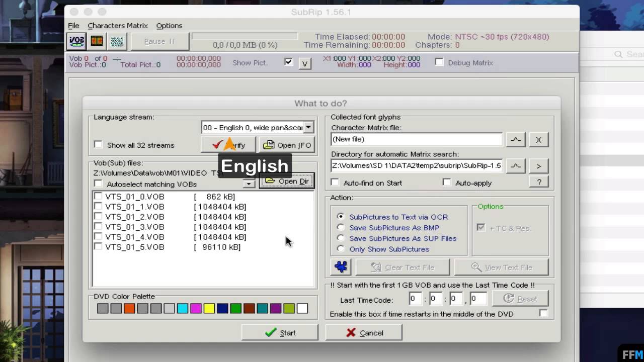Check the VTS_01_0.VOB file box
The width and height of the screenshot is (644, 362).
98,197
